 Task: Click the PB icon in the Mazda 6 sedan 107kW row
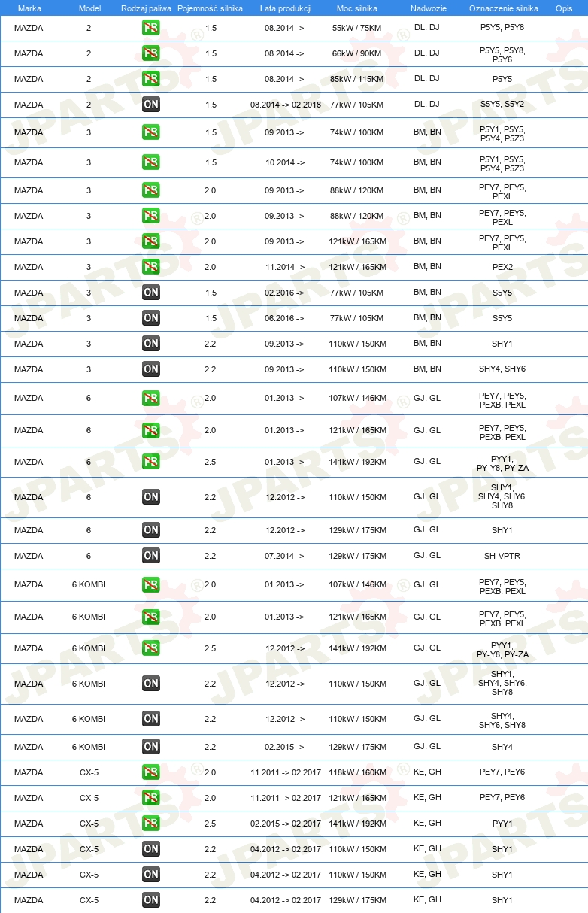tap(151, 398)
